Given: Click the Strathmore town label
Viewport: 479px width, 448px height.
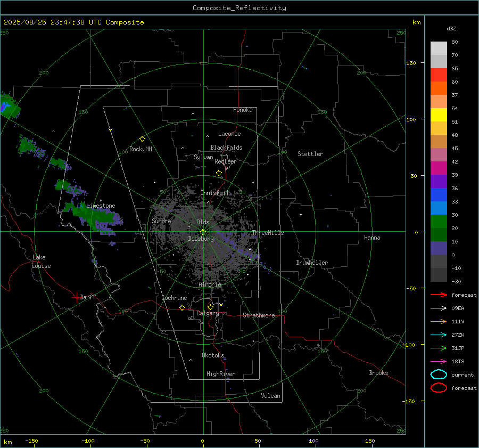Looking at the screenshot, I should (259, 315).
